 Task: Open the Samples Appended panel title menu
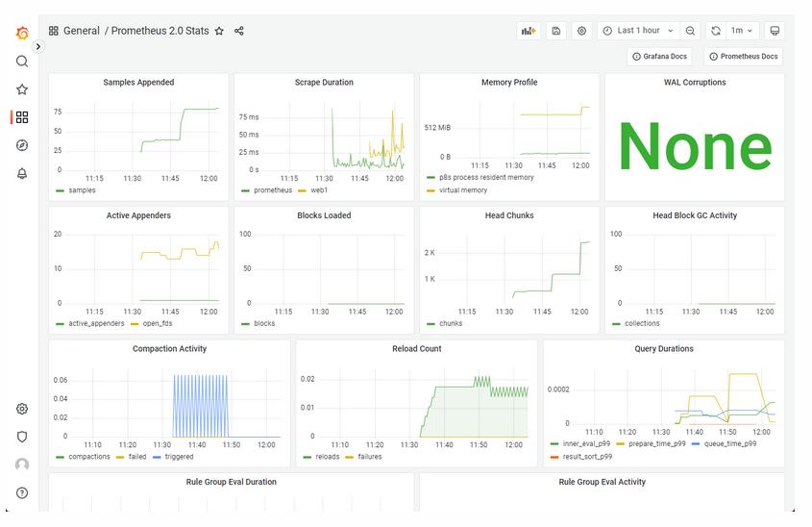138,83
